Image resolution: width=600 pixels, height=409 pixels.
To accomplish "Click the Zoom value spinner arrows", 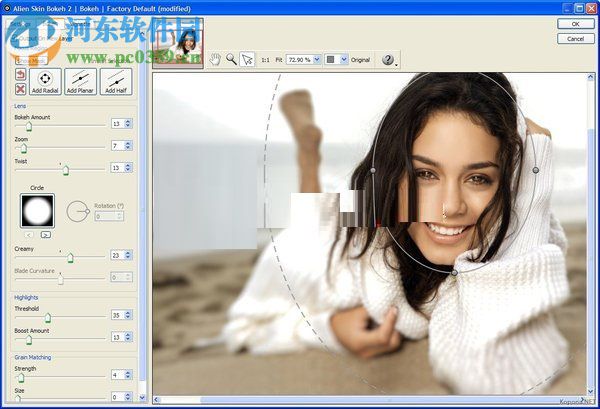I will 128,145.
